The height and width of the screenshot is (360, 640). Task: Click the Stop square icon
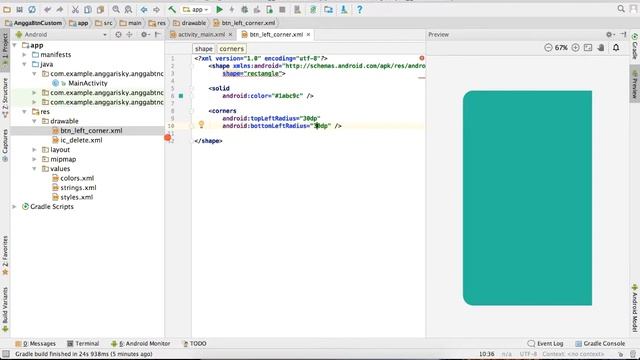pos(282,9)
